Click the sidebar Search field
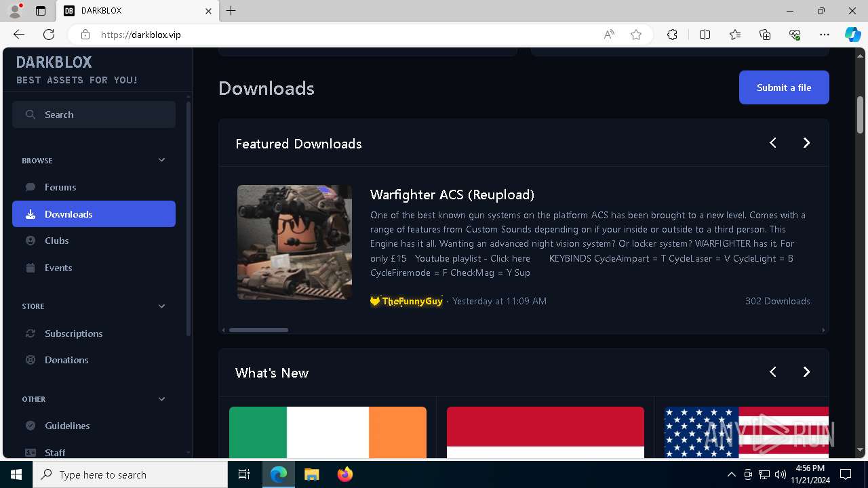This screenshot has width=868, height=488. pos(94,115)
